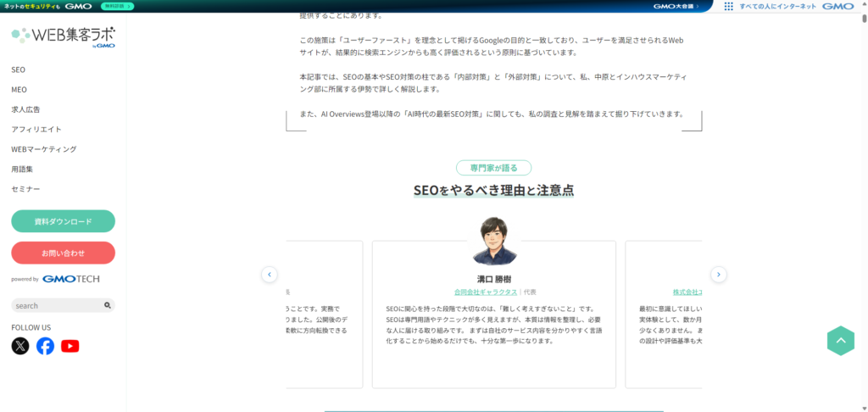Viewport: 868px width, 412px height.
Task: Open the GMO services grid icon
Action: point(728,6)
